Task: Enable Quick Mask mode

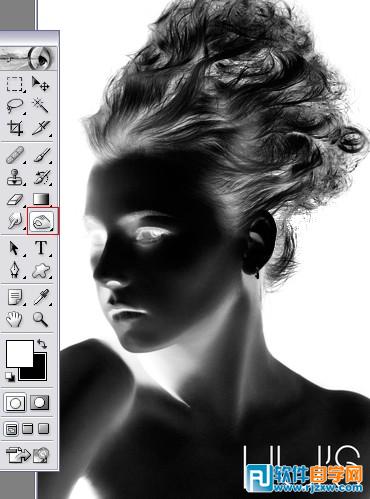Action: click(40, 402)
